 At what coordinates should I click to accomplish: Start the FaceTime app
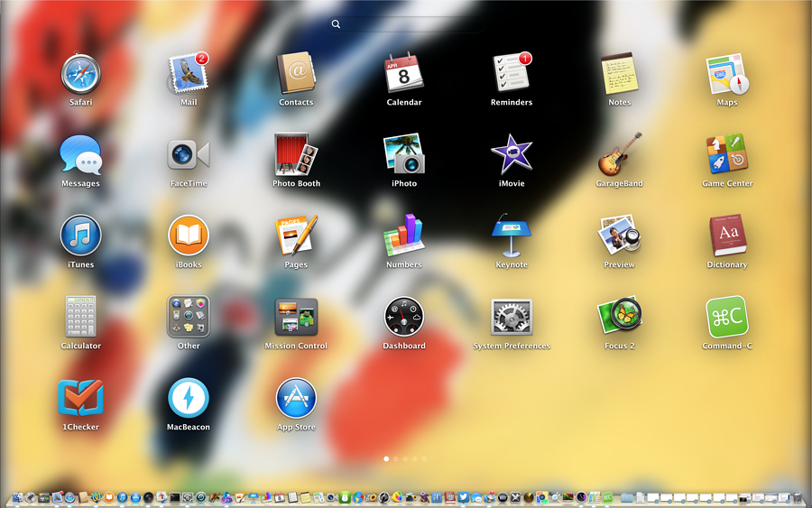[188, 155]
